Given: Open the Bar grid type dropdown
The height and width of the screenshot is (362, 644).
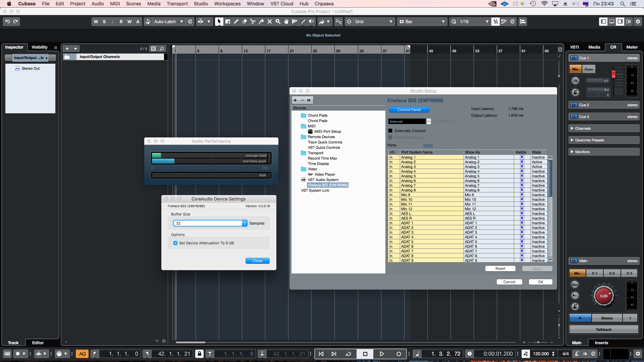Looking at the screenshot, I should (422, 21).
